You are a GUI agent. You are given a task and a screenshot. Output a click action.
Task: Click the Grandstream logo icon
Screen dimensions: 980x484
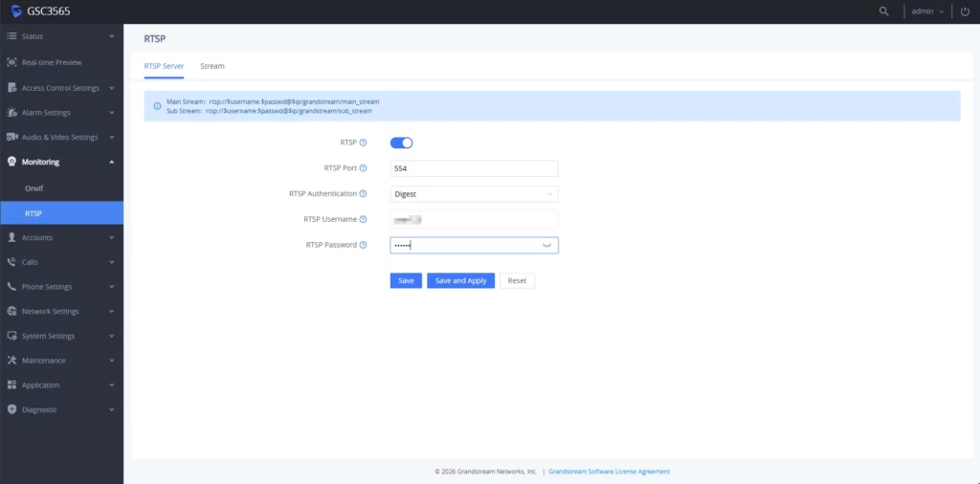(16, 11)
